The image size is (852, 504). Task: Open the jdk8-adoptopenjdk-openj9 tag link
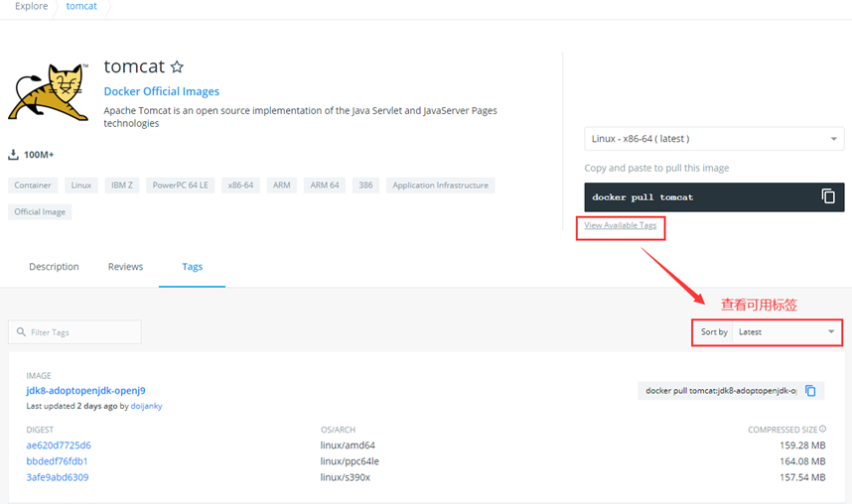(85, 391)
